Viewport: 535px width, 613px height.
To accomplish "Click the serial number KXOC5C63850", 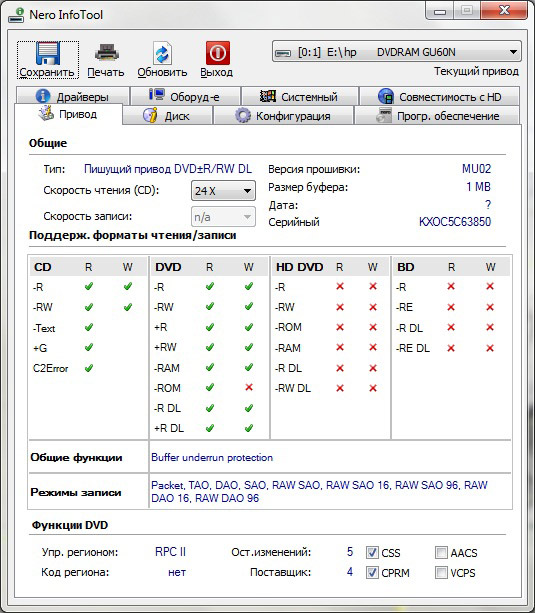I will click(455, 222).
